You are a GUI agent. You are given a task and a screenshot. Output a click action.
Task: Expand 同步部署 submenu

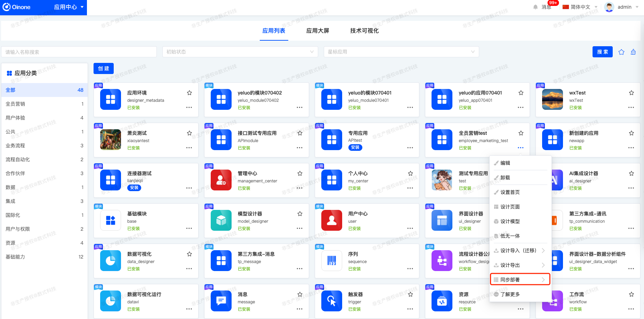tap(520, 279)
